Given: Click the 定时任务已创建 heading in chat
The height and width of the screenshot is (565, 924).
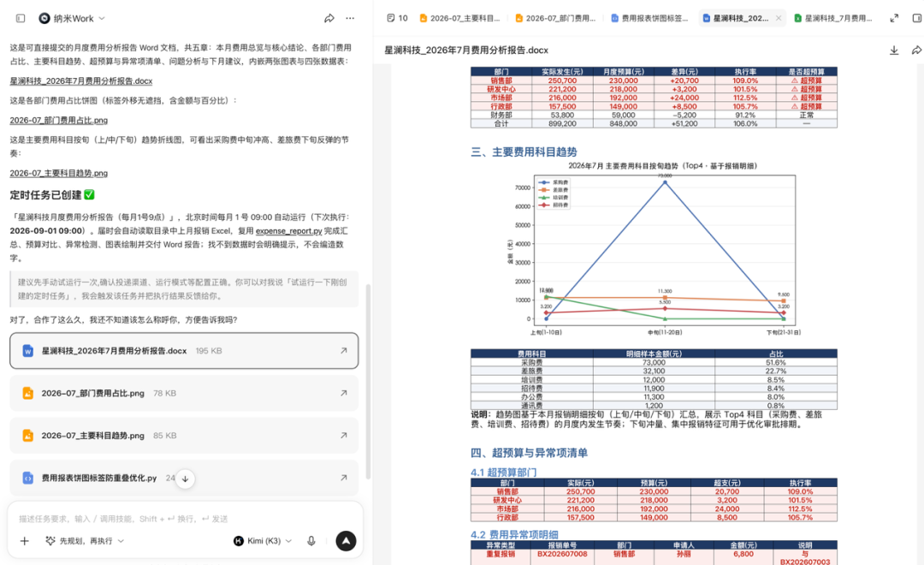Looking at the screenshot, I should (x=52, y=194).
